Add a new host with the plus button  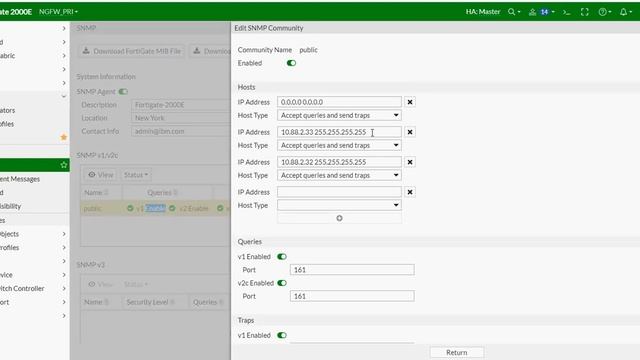[x=339, y=218]
